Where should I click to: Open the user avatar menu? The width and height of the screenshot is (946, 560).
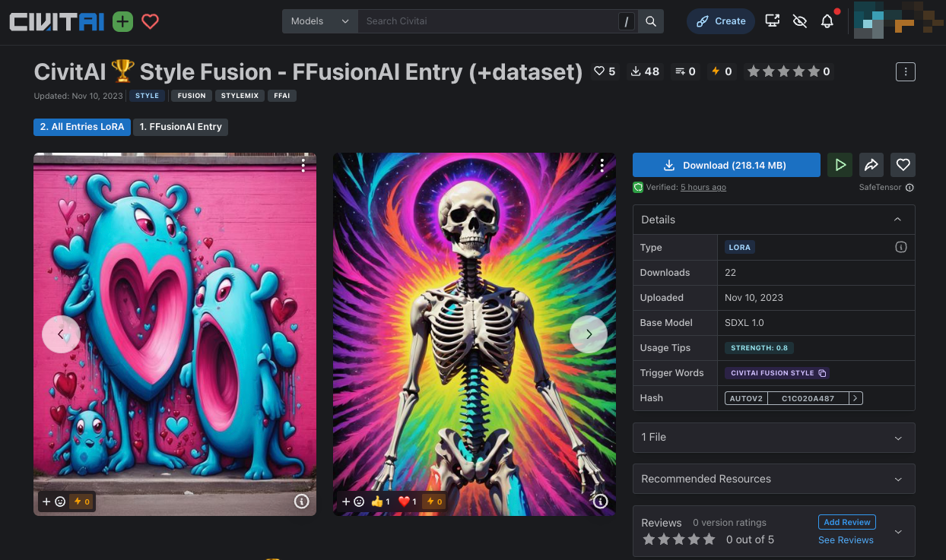898,21
